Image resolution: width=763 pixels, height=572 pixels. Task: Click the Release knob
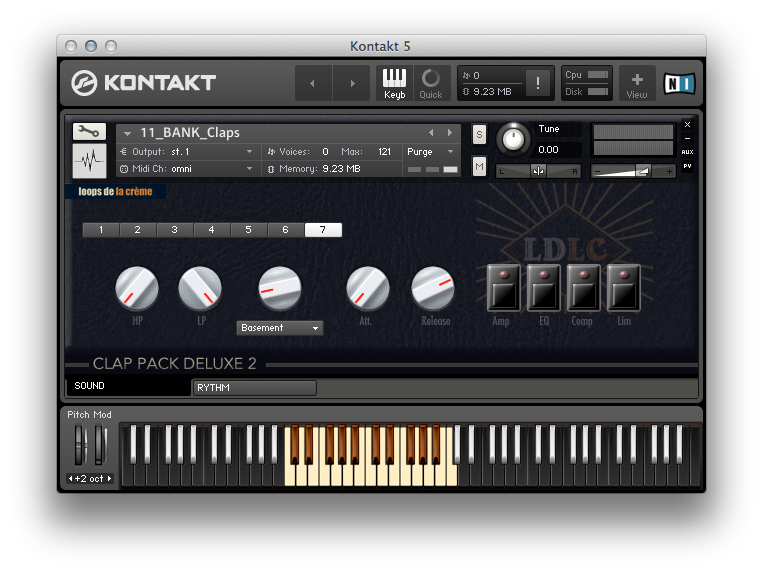[433, 288]
